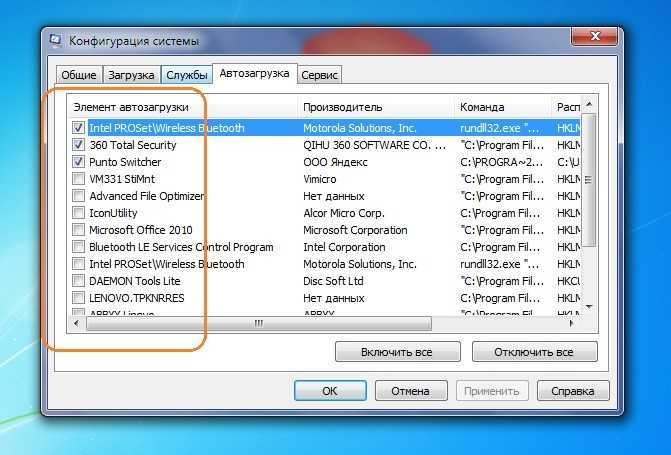Select the DAEMON Tools Lite row name
The image size is (671, 455).
pyautogui.click(x=134, y=281)
